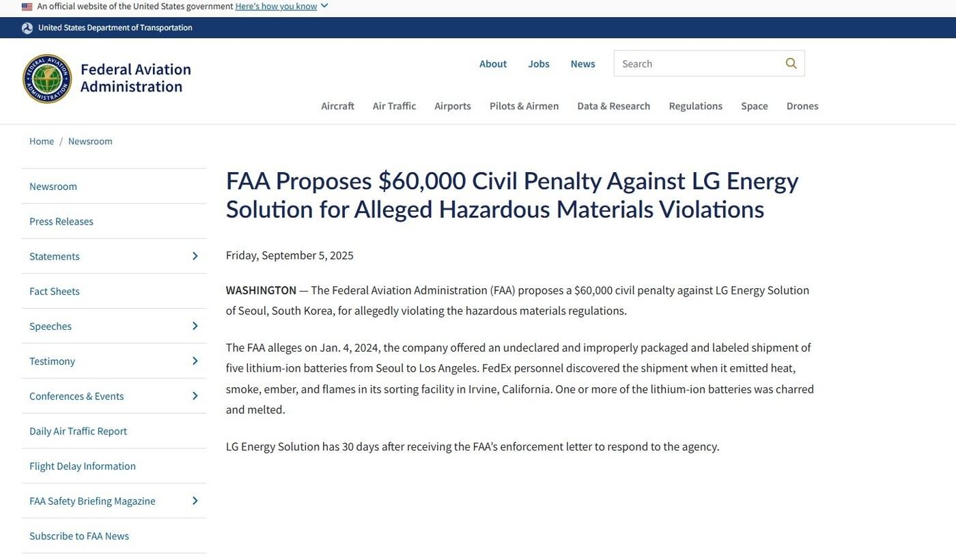Select Pilots & Airmen menu item
The image size is (956, 560).
[x=524, y=106]
